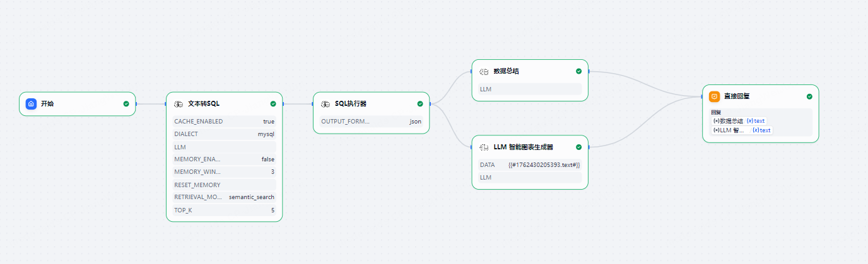The width and height of the screenshot is (868, 264).
Task: Select the 数据总结 node title
Action: coord(507,72)
